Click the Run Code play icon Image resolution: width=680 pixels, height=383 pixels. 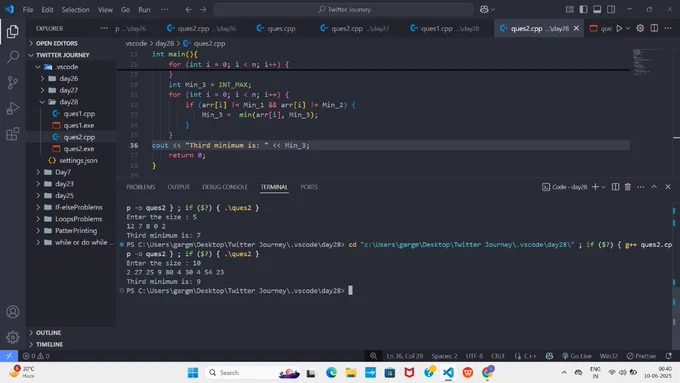click(619, 28)
